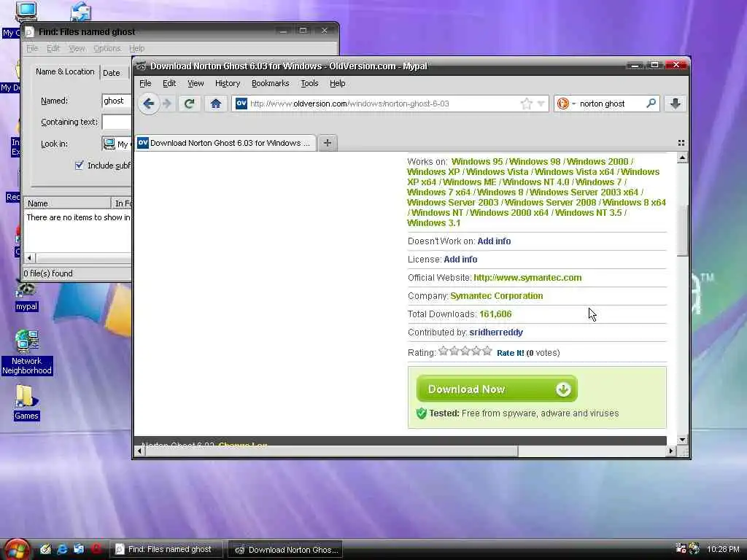This screenshot has height=560, width=747.
Task: Click the Windows 95 compatibility link
Action: tap(477, 161)
